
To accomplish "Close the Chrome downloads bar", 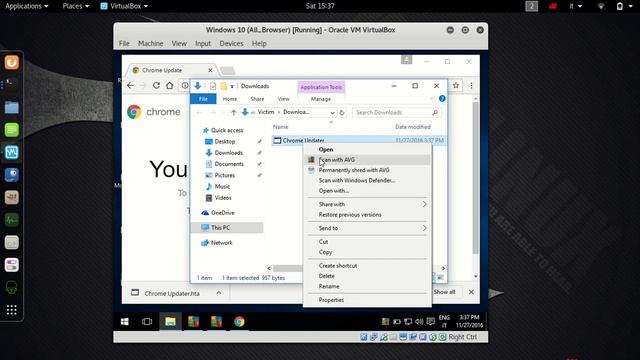I will pyautogui.click(x=471, y=292).
